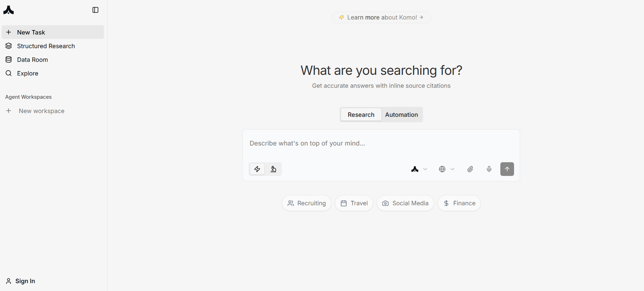Open the Data Room section

click(x=32, y=60)
